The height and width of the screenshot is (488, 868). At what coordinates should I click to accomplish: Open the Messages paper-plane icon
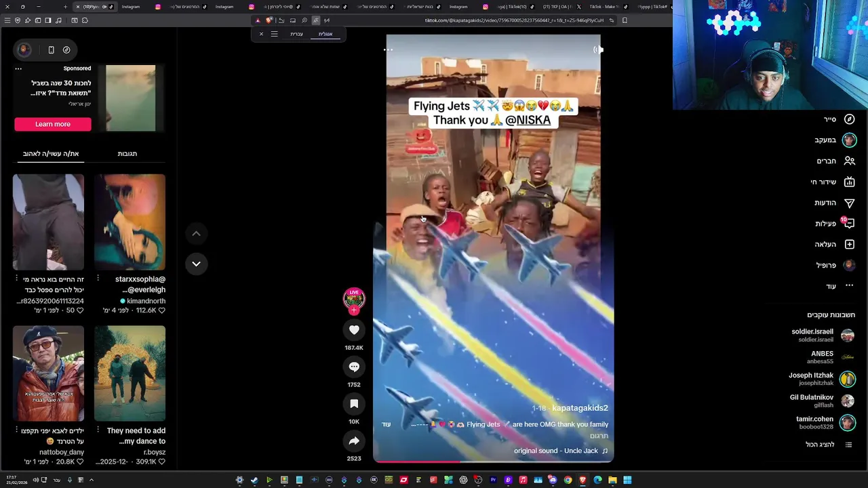[x=849, y=203]
